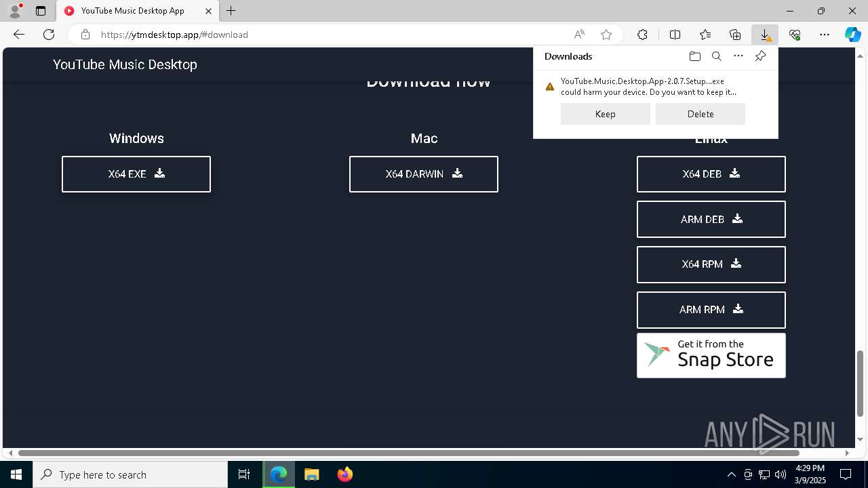Viewport: 868px width, 488px height.
Task: Open File Explorer from taskbar
Action: point(311,474)
